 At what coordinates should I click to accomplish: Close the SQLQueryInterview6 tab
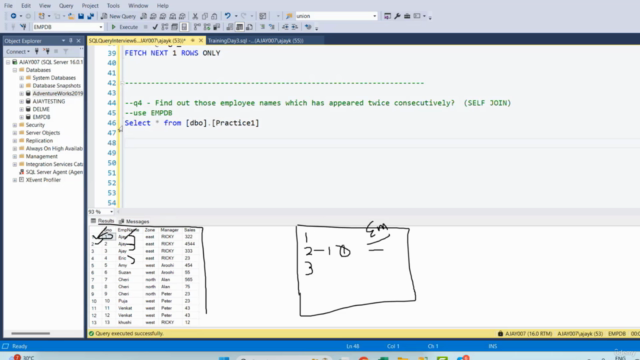[x=201, y=41]
